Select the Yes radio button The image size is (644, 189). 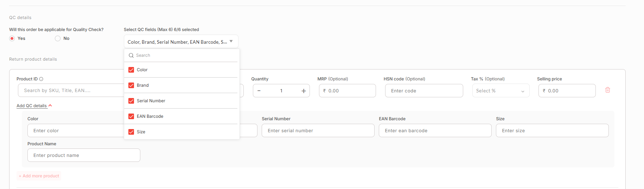click(12, 38)
